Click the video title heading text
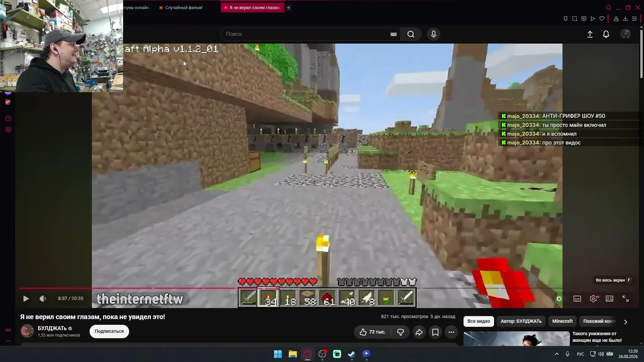Screen dimensions: 644x362 click(93, 317)
